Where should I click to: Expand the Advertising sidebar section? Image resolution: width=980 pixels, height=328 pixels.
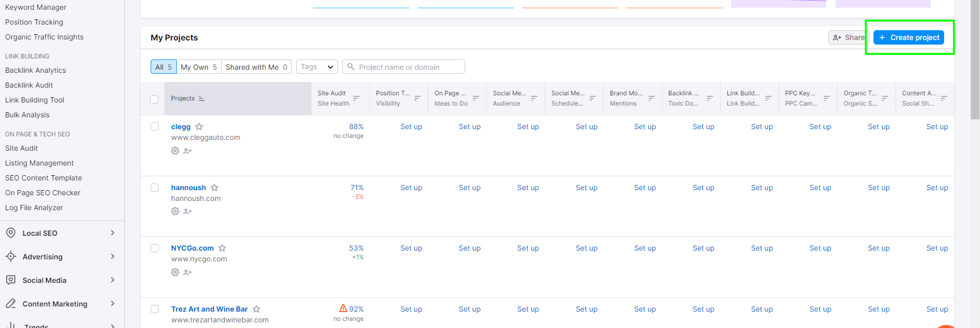[x=62, y=257]
